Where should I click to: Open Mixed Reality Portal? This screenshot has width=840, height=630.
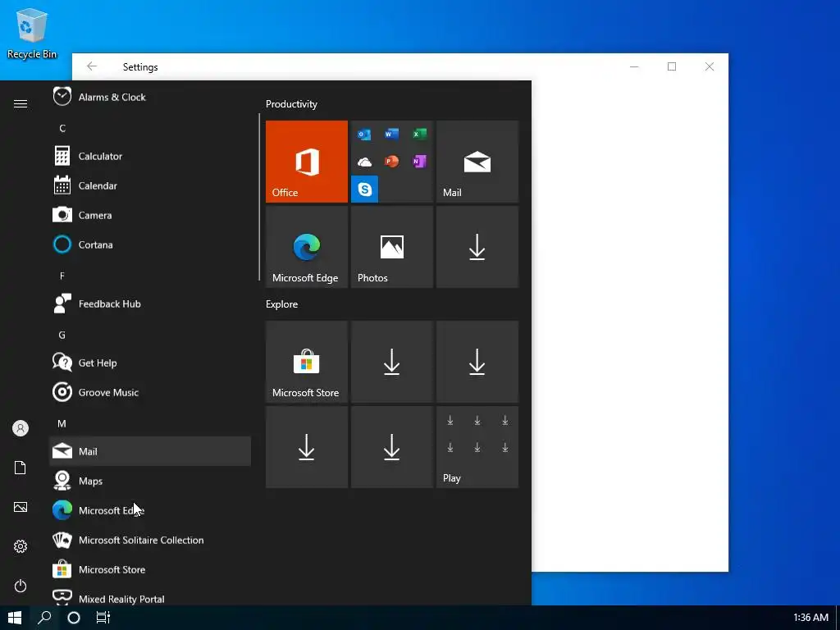coord(150,597)
